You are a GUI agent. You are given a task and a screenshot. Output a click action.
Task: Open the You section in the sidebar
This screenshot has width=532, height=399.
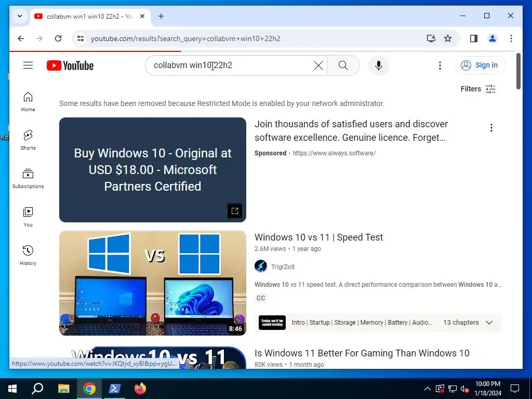click(x=28, y=217)
